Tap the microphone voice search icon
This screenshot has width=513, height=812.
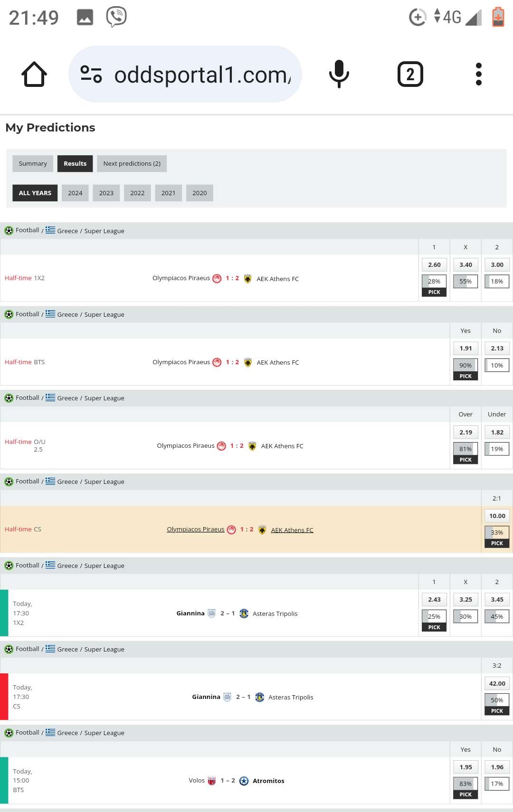click(x=339, y=74)
